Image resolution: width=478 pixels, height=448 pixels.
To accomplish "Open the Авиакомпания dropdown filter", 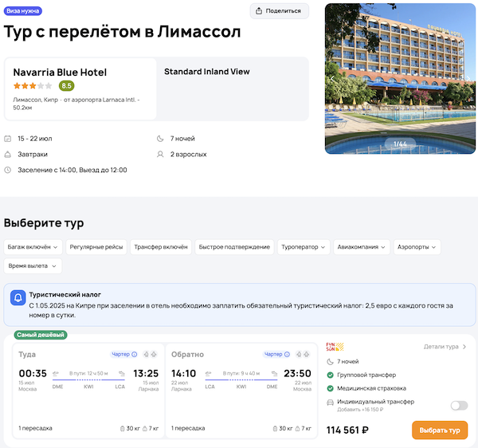I will 362,247.
